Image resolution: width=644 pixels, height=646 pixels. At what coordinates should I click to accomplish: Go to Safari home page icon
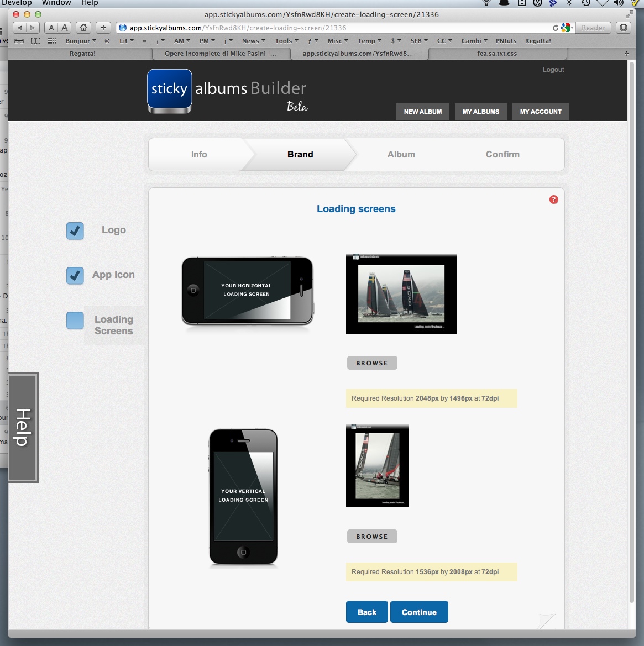point(83,28)
